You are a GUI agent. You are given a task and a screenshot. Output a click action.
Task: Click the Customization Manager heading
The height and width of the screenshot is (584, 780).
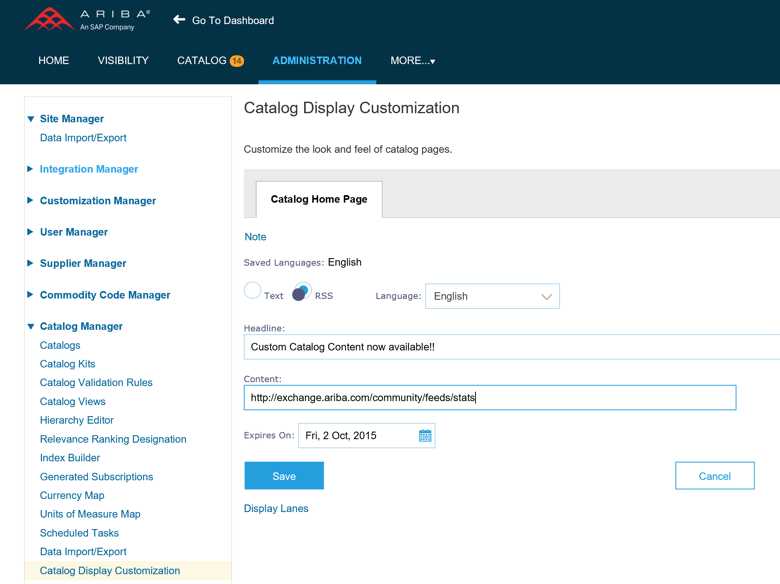pyautogui.click(x=98, y=200)
